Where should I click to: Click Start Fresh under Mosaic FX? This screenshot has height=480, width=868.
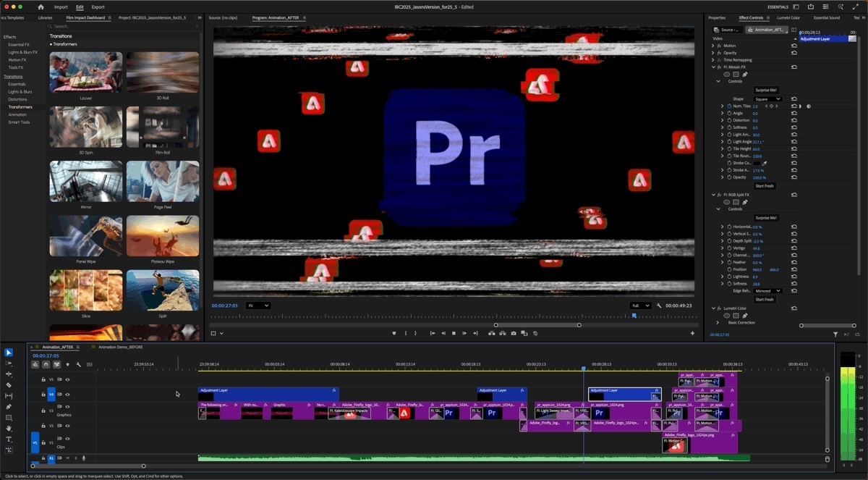(765, 186)
